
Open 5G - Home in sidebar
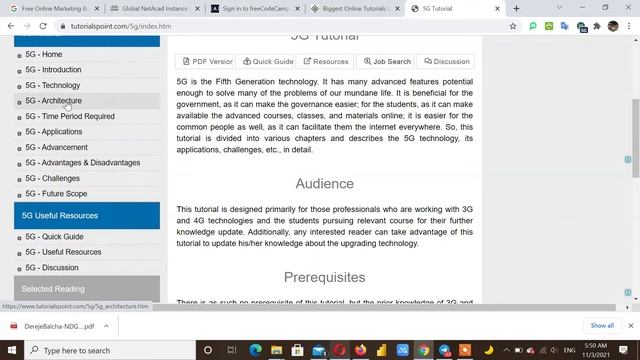[44, 54]
